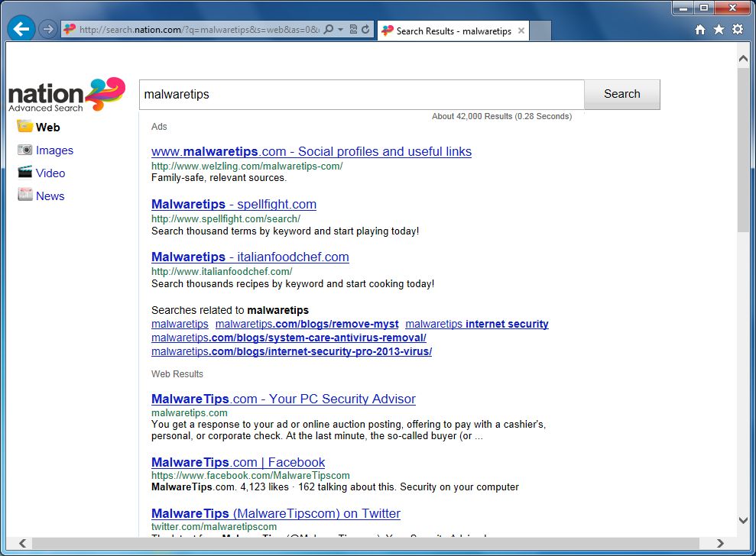Open facebook.com/MalwareTipscom URL
The height and width of the screenshot is (556, 756).
tap(251, 476)
